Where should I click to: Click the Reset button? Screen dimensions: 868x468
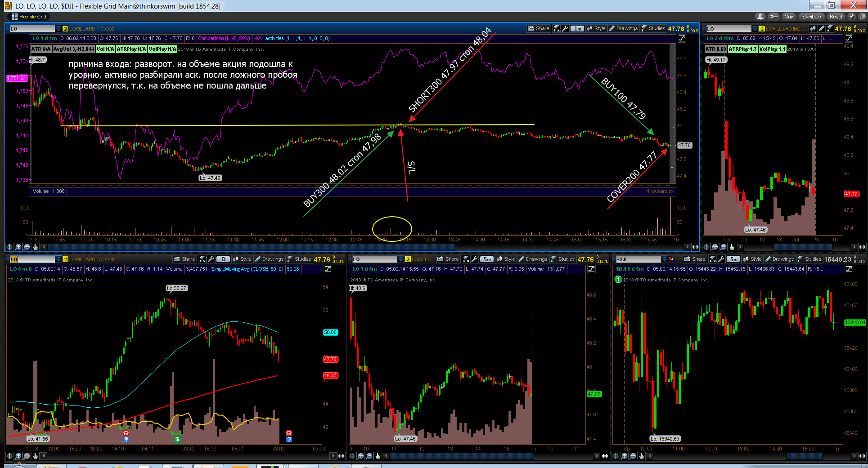(x=836, y=17)
